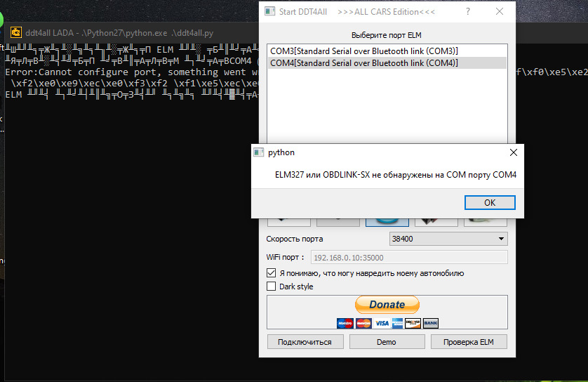Launch Demo mode
The image size is (588, 382).
387,342
